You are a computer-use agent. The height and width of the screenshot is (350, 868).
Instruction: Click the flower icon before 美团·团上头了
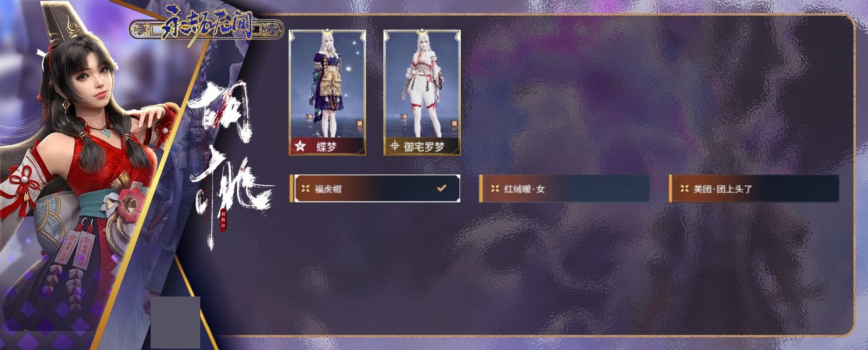coord(684,189)
